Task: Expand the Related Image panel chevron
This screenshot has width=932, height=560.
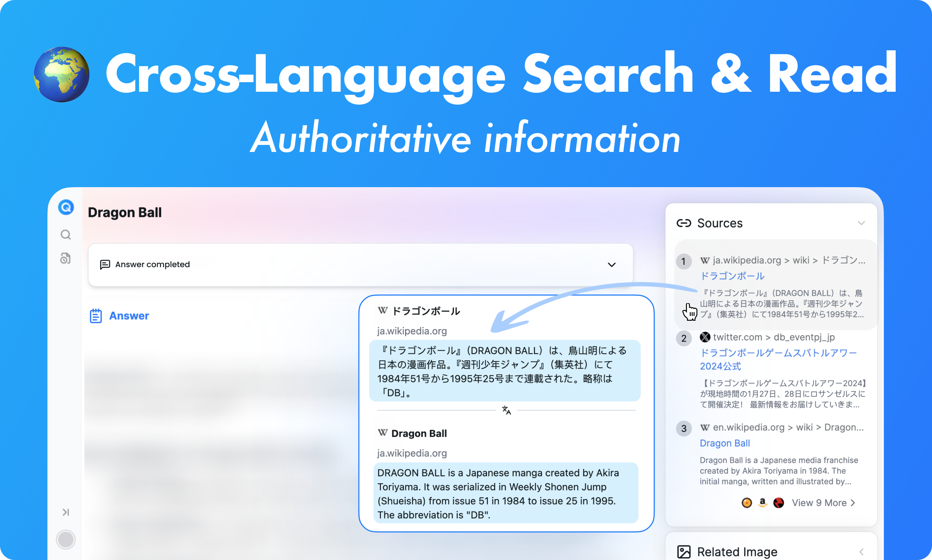Action: [862, 552]
